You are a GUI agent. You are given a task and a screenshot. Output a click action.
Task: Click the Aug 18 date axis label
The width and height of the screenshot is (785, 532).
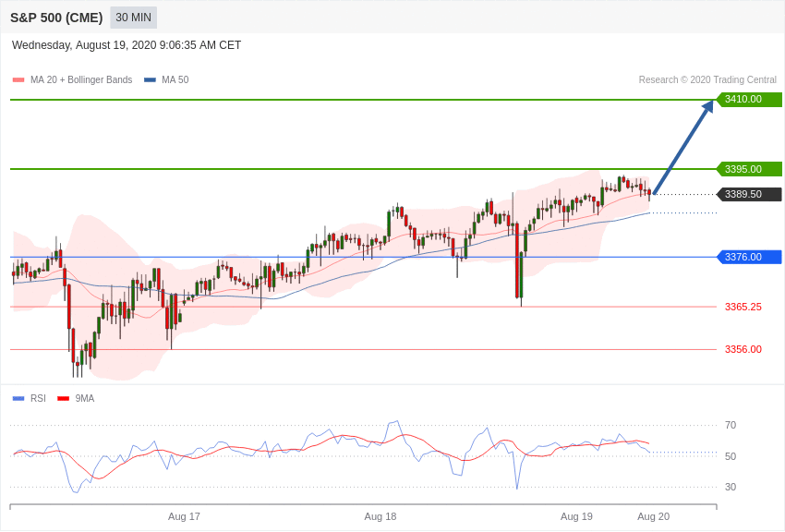[x=380, y=516]
